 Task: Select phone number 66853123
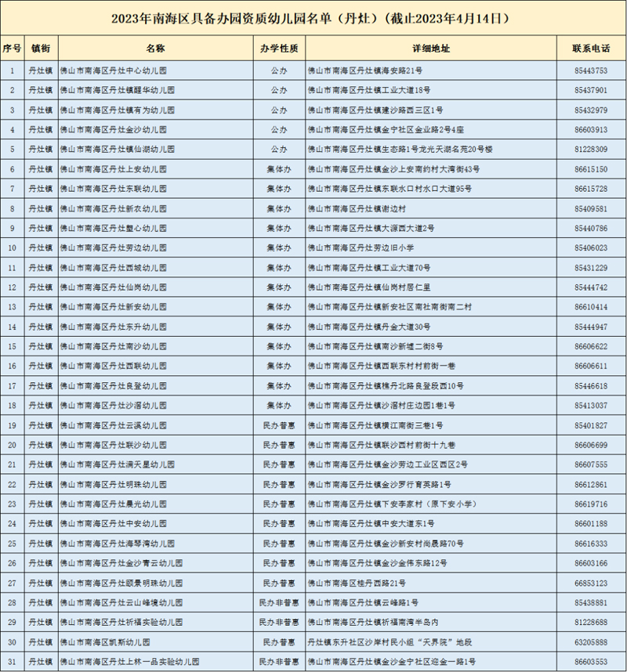(x=591, y=583)
